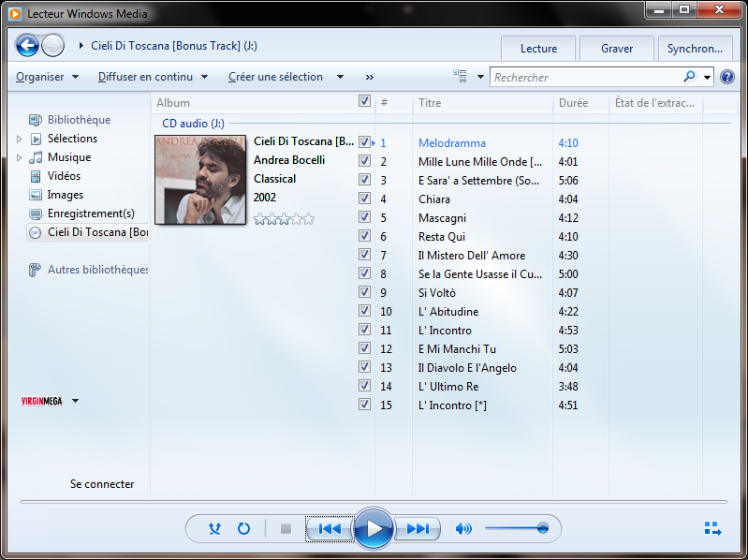Click the Andrea Bocelli artist name
748x560 pixels.
pyautogui.click(x=289, y=160)
